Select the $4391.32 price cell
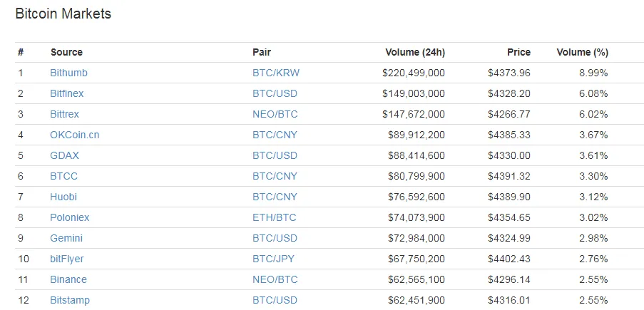This screenshot has height=310, width=644. pos(509,176)
